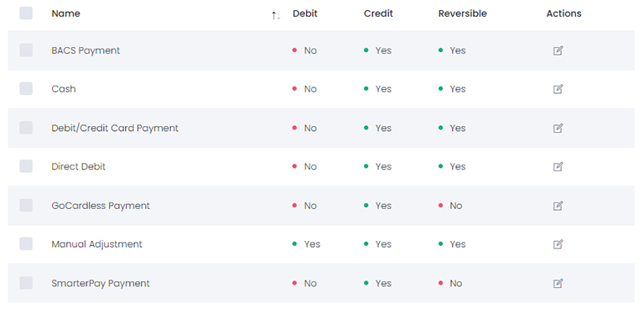Edit Debit/Credit Card Payment entry

(x=558, y=128)
